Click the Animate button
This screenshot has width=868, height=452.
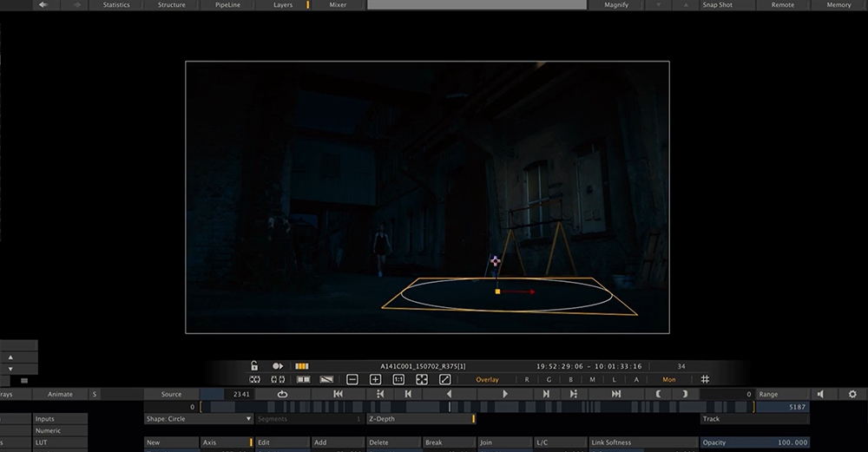(x=60, y=394)
